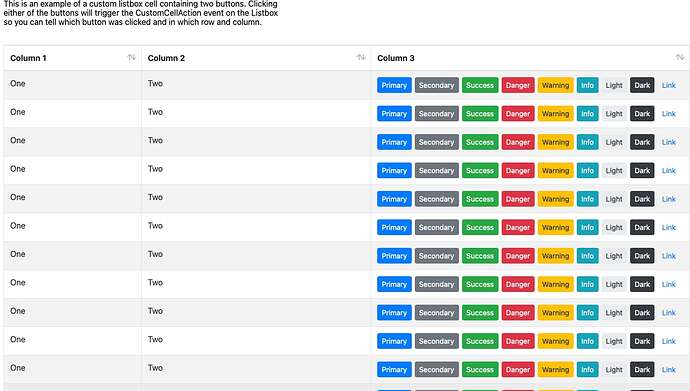Select Primary button in the second row
The height and width of the screenshot is (391, 690).
pyautogui.click(x=394, y=114)
